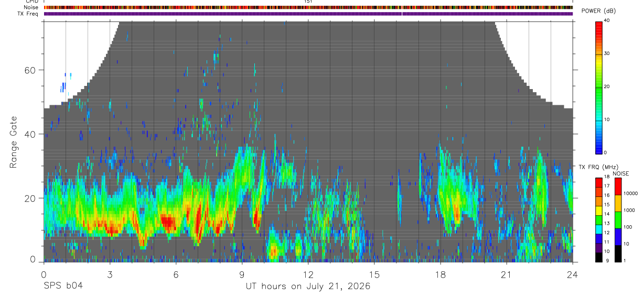Click the 21 hour tick label on time axis
The image size is (644, 297).
point(507,274)
